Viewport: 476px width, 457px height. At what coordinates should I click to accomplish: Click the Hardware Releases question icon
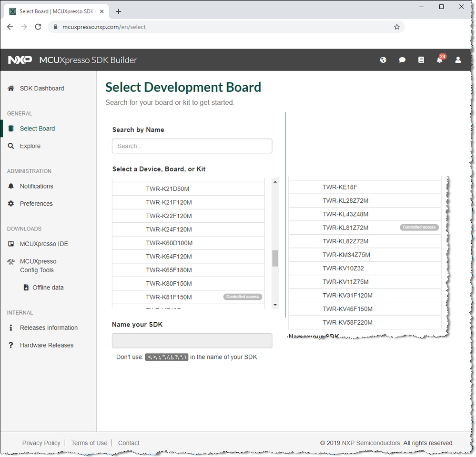11,345
